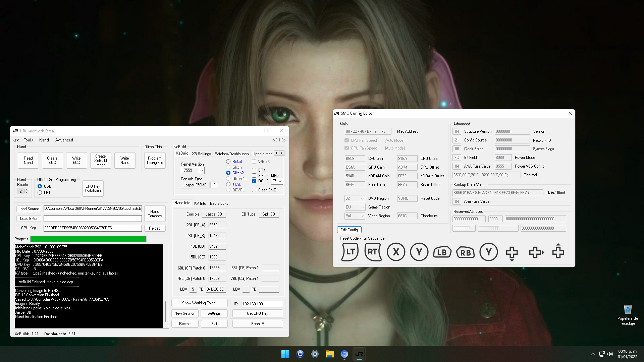Open the MHz 27 dropdown
This screenshot has height=362, width=644.
coord(280,181)
